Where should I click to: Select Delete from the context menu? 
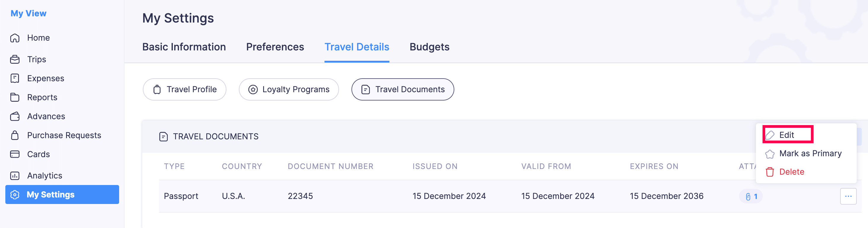point(791,172)
